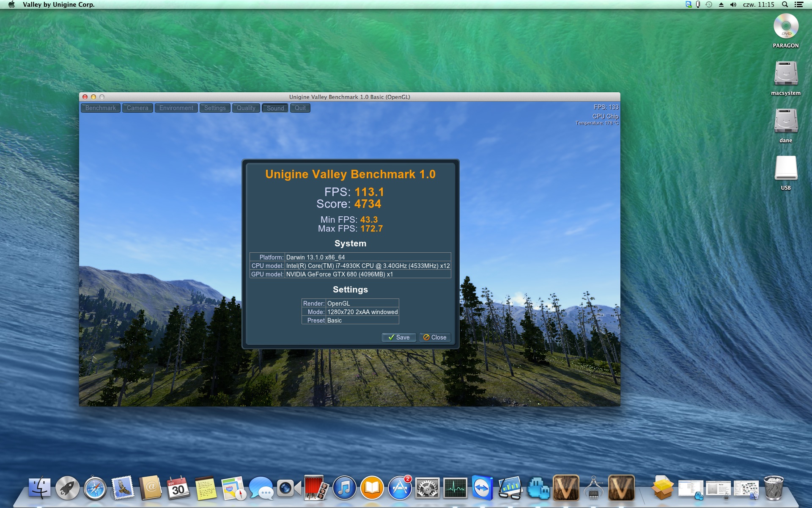Screen dimensions: 812x508
Task: Open Maps from the Dock
Action: pyautogui.click(x=233, y=488)
